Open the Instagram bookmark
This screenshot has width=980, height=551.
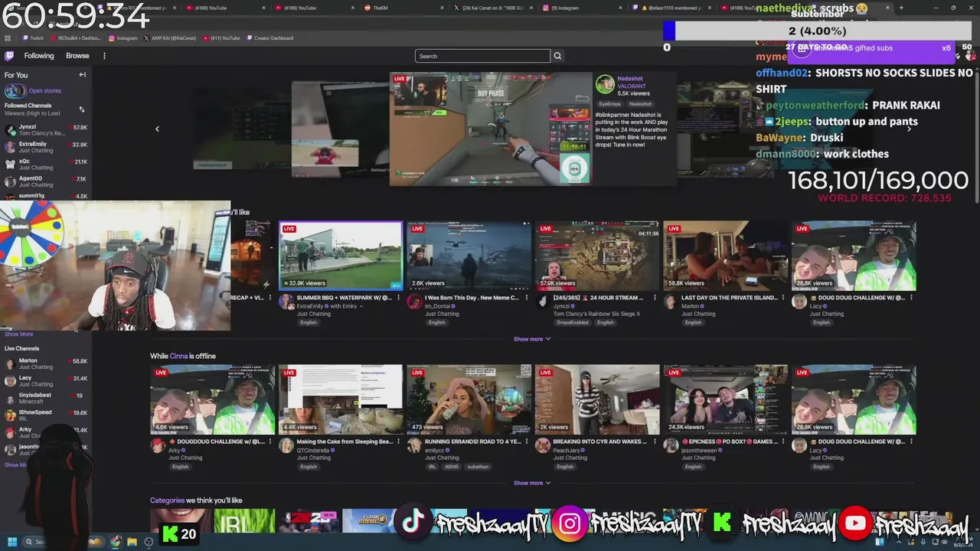coord(123,37)
